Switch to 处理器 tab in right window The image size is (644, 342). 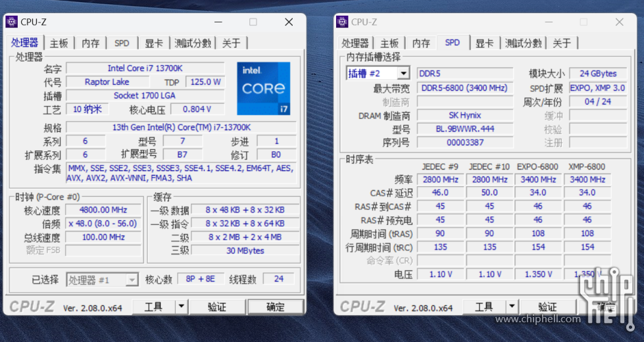click(355, 43)
